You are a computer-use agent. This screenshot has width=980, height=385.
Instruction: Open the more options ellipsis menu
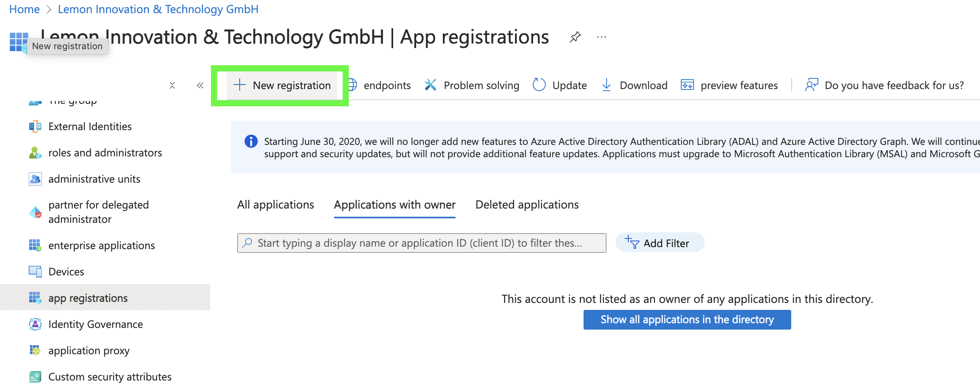(x=602, y=37)
